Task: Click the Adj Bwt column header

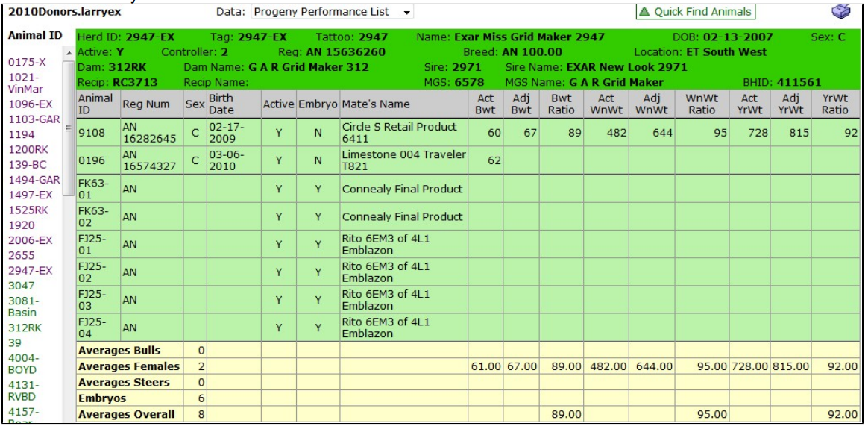Action: pos(521,104)
